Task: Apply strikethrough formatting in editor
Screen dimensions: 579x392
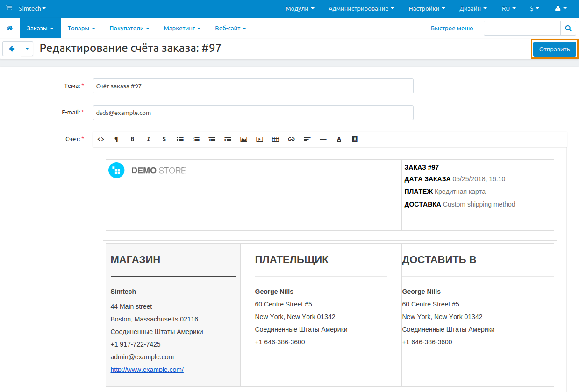Action: coord(164,139)
